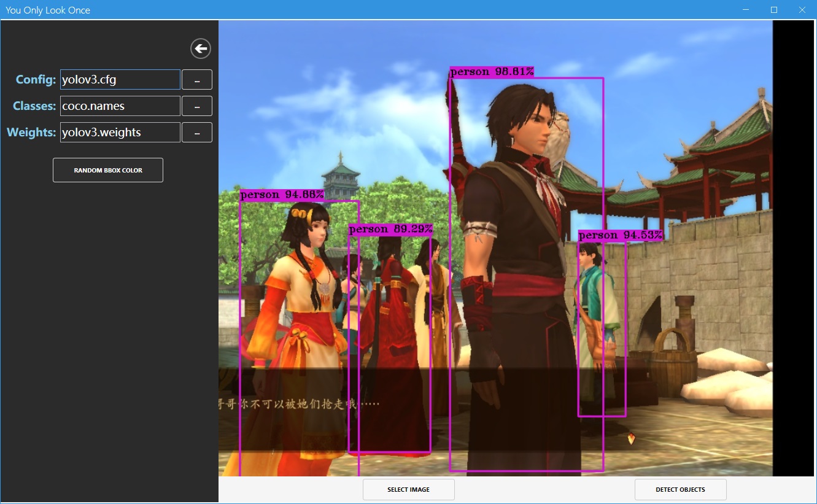Viewport: 817px width, 504px height.
Task: Minimize the You Only Look Once window
Action: 746,10
